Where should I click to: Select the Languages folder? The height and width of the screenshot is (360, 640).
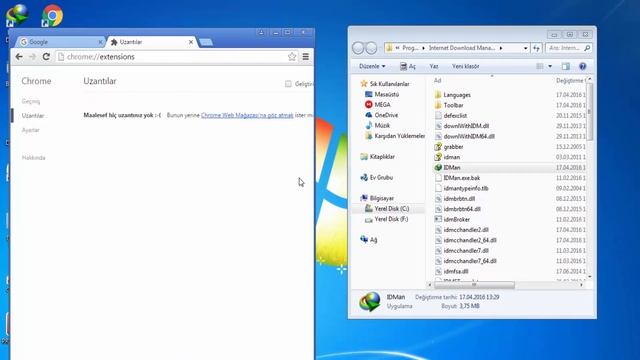452,95
